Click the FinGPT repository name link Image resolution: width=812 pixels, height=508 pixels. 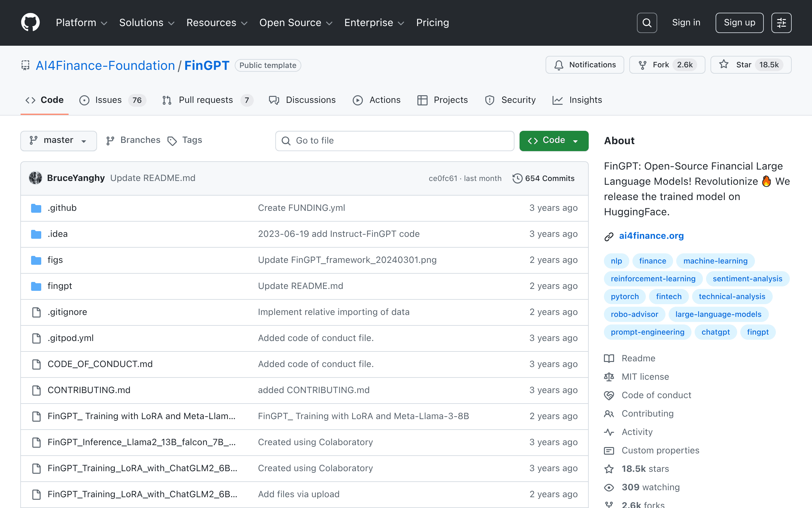[x=207, y=65]
